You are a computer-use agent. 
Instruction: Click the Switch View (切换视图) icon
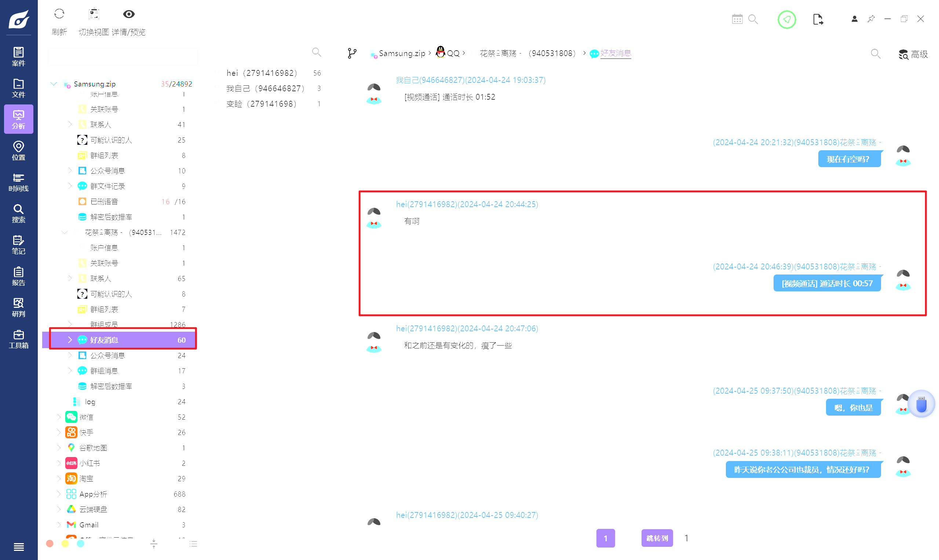94,14
